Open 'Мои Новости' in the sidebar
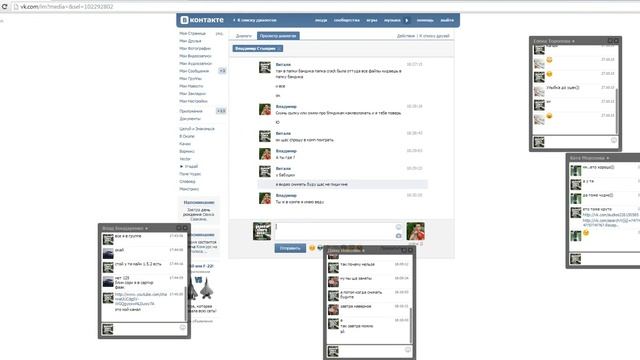Image resolution: width=640 pixels, height=360 pixels. 191,86
